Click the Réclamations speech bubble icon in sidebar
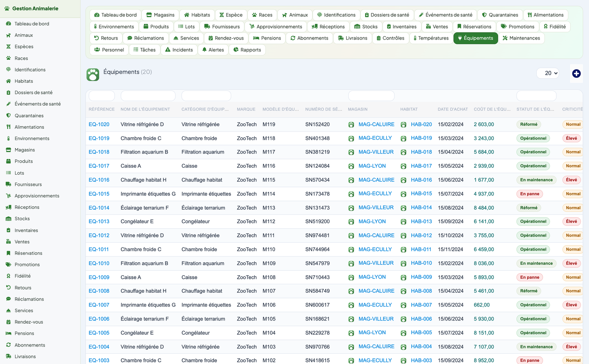Image resolution: width=589 pixels, height=364 pixels. click(8, 299)
